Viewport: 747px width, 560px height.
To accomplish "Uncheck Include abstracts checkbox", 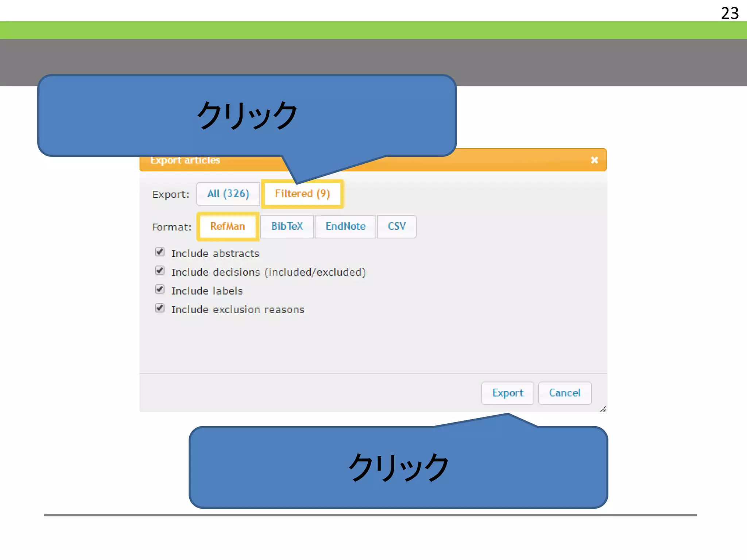I will pyautogui.click(x=160, y=252).
